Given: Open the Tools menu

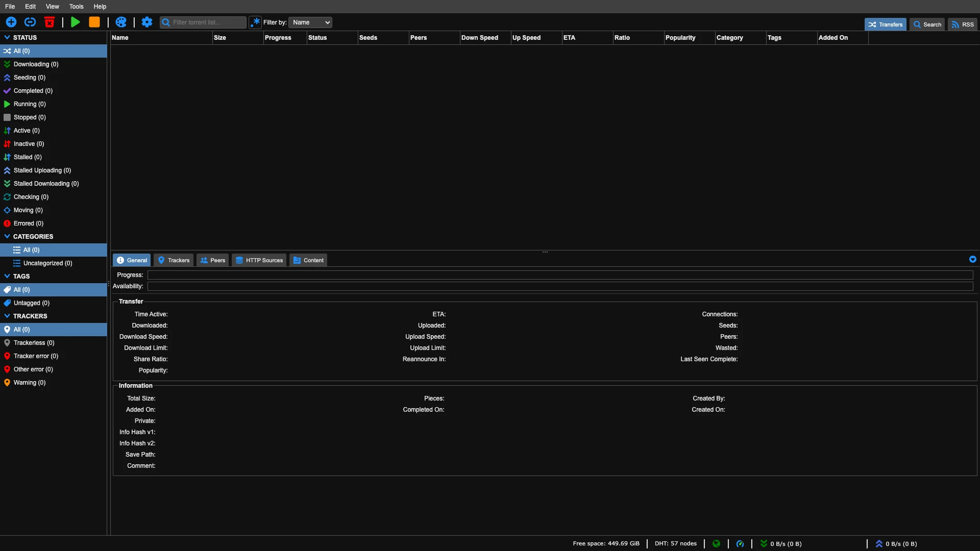Looking at the screenshot, I should (77, 7).
